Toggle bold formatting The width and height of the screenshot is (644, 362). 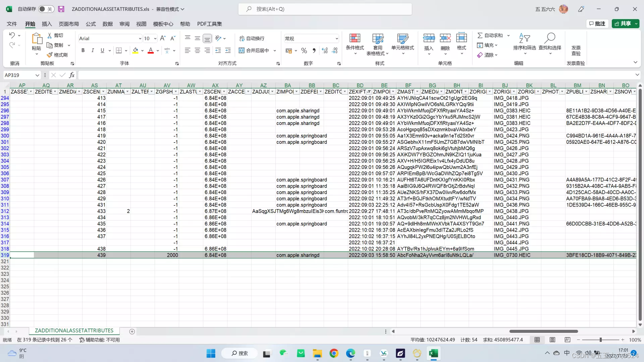pos(83,51)
